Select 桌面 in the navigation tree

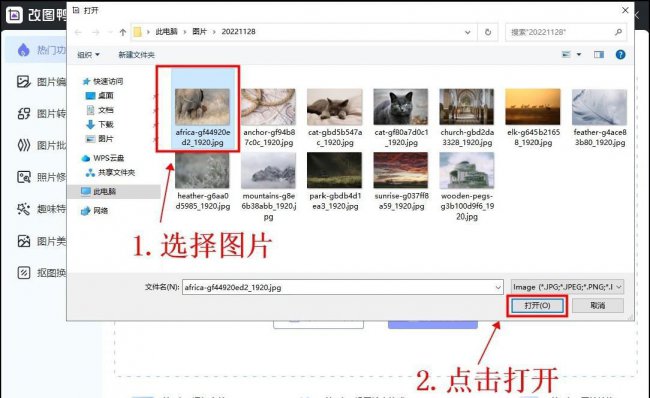click(x=106, y=96)
